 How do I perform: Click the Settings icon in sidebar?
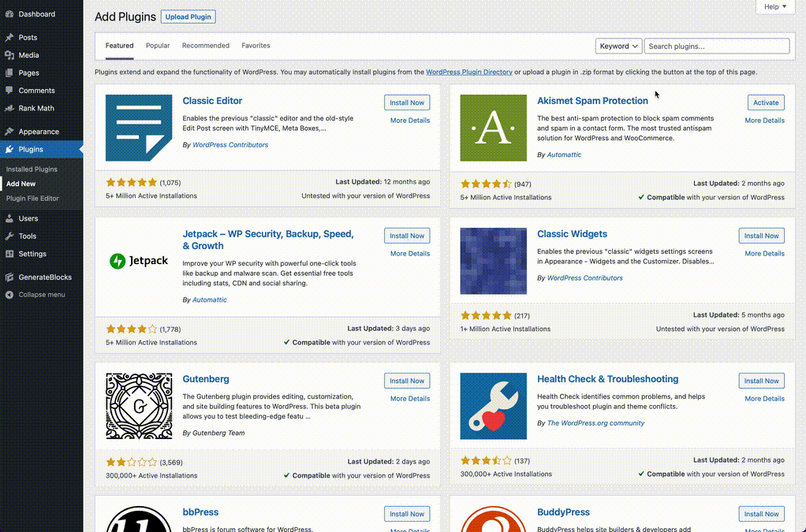click(9, 254)
